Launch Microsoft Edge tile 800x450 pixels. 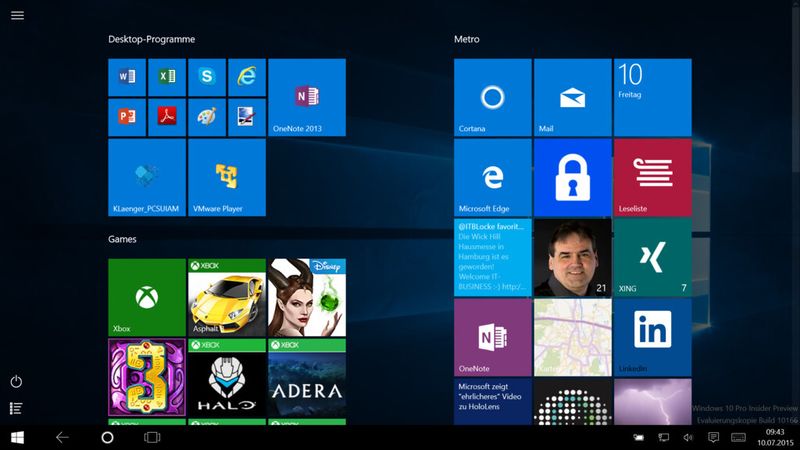tap(493, 178)
